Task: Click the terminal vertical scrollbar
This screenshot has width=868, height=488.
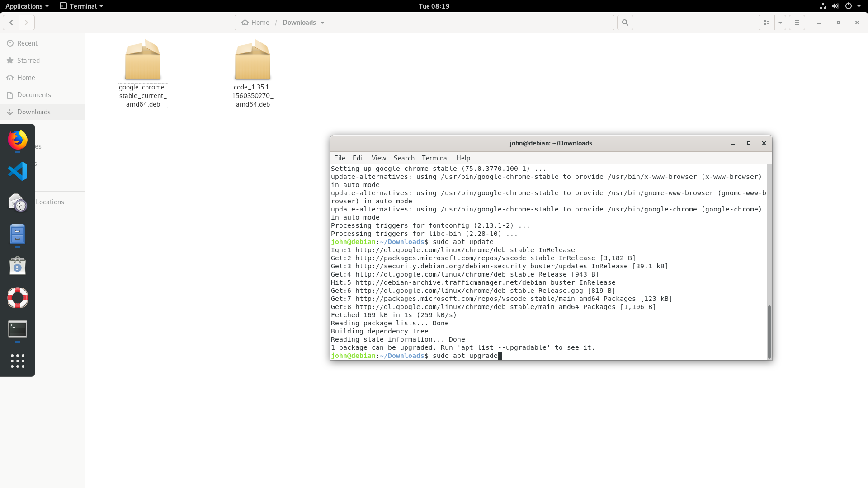Action: [769, 331]
